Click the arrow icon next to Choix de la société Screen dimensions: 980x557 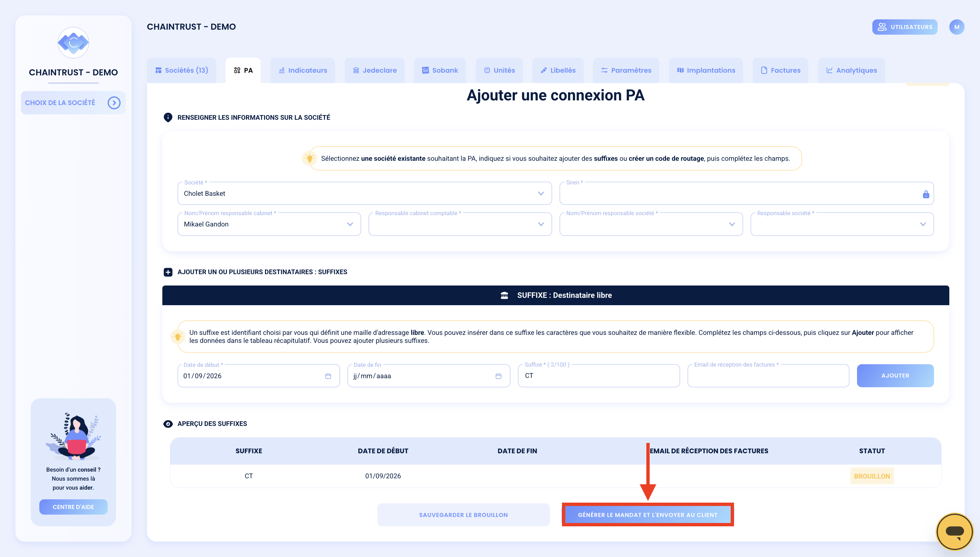[114, 102]
